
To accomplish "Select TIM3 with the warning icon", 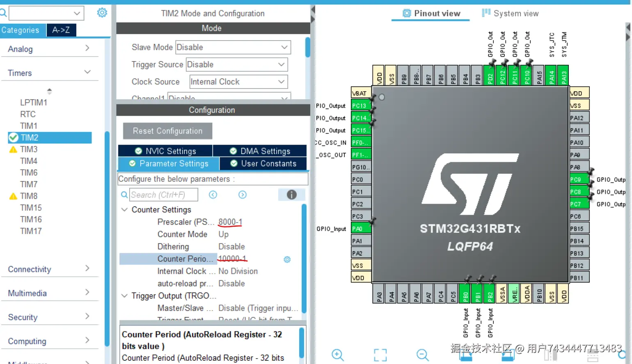I will tap(29, 149).
